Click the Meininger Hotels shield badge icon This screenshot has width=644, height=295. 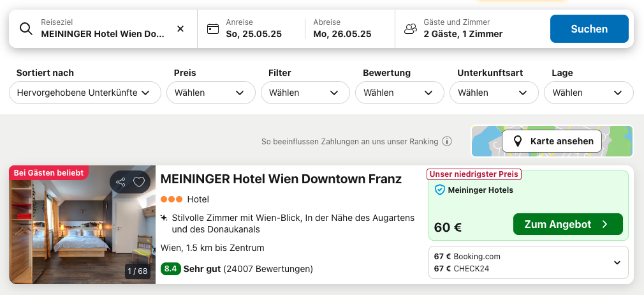click(440, 190)
